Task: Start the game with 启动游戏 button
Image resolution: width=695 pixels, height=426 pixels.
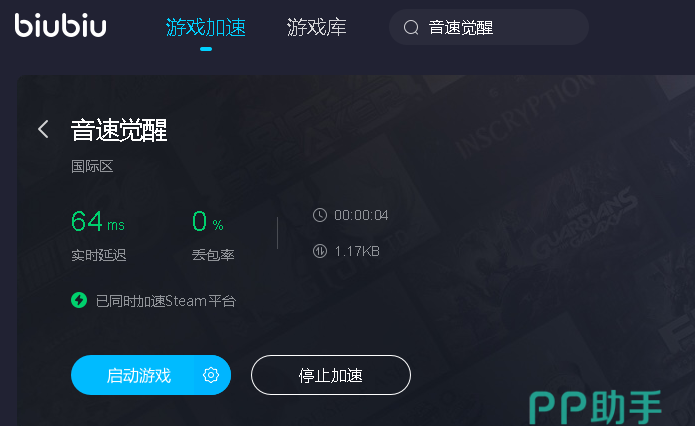Action: [139, 375]
